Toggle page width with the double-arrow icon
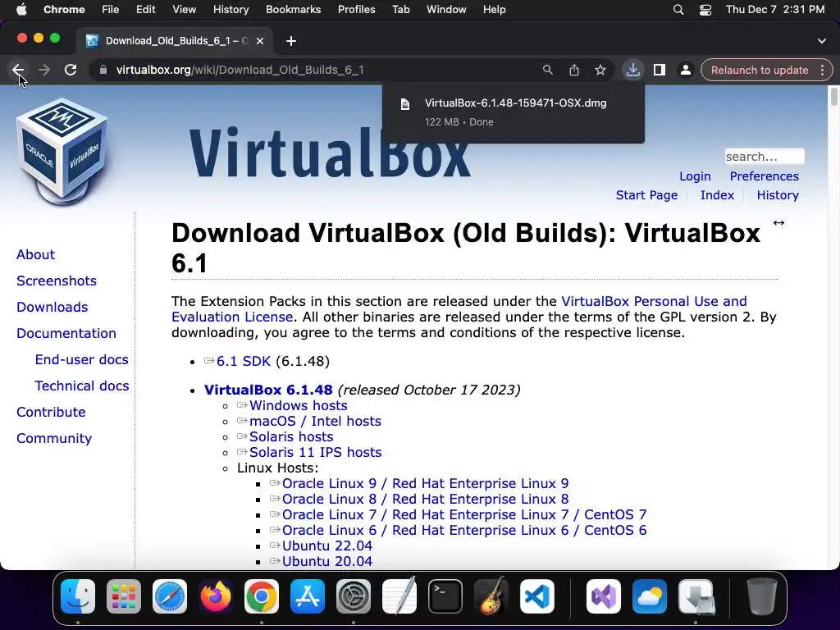 778,223
